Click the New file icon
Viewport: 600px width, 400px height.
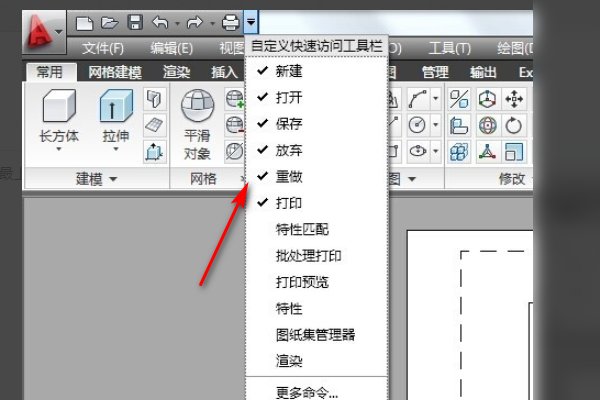[84, 23]
